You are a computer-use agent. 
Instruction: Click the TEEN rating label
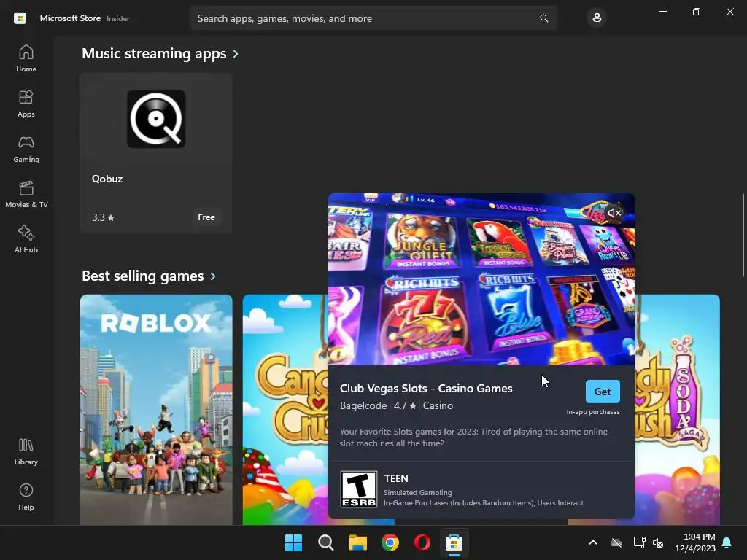pyautogui.click(x=396, y=478)
